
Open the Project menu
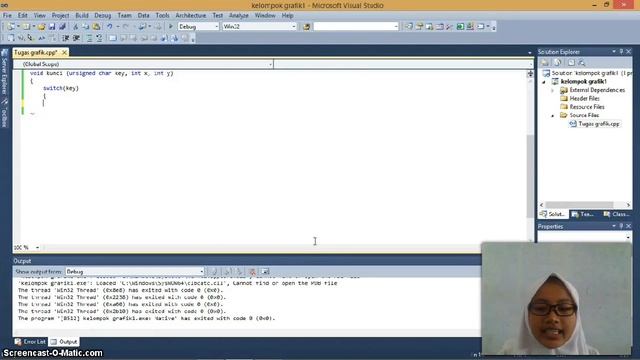(60, 16)
